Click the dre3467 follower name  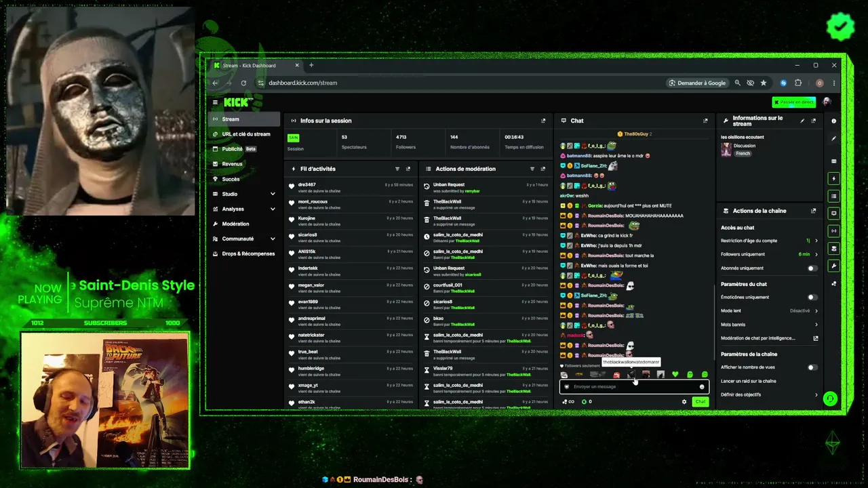(x=307, y=185)
